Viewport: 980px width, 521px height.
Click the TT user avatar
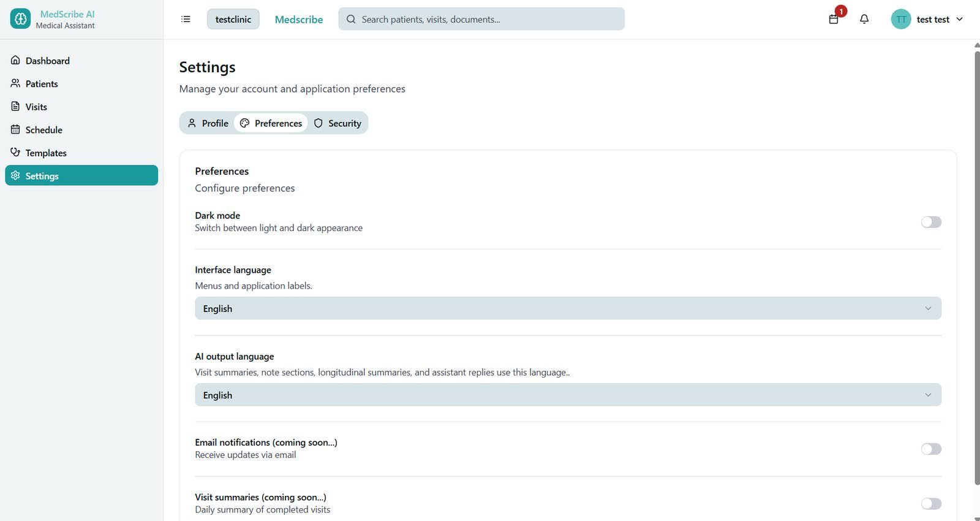pos(901,19)
